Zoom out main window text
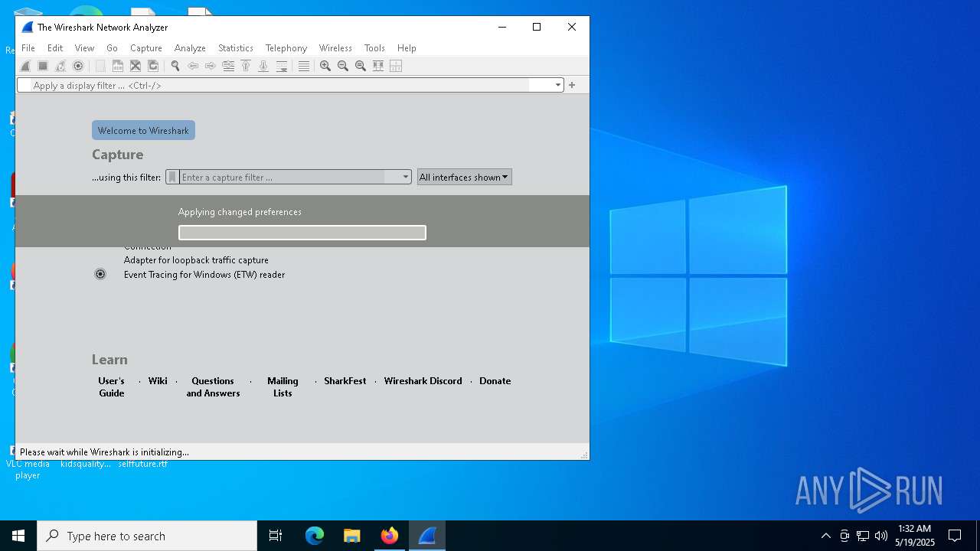The image size is (980, 551). coord(343,66)
